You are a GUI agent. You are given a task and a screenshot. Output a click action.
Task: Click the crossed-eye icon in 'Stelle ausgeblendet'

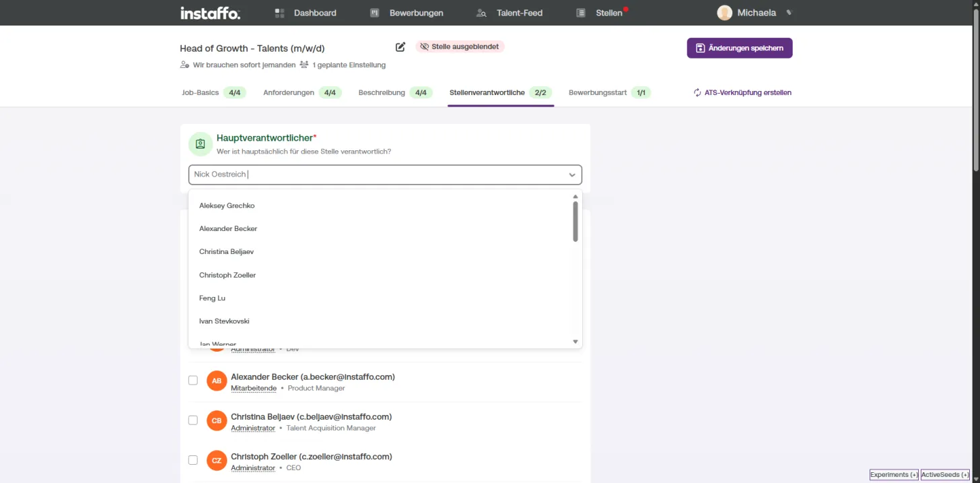(x=424, y=46)
